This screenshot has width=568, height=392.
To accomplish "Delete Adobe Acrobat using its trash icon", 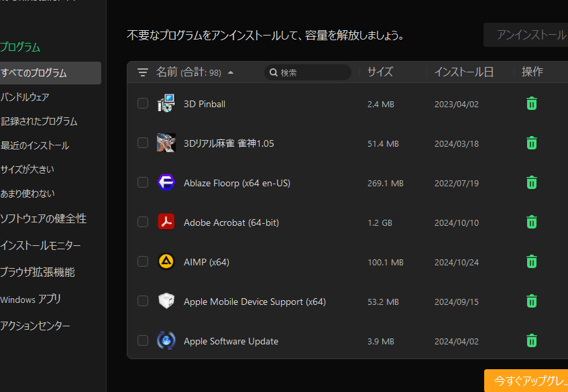I will pos(531,222).
